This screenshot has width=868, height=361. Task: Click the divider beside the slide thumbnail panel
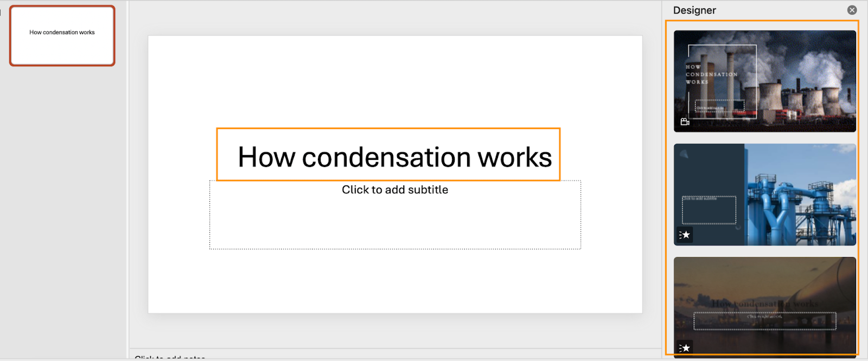coord(127,179)
